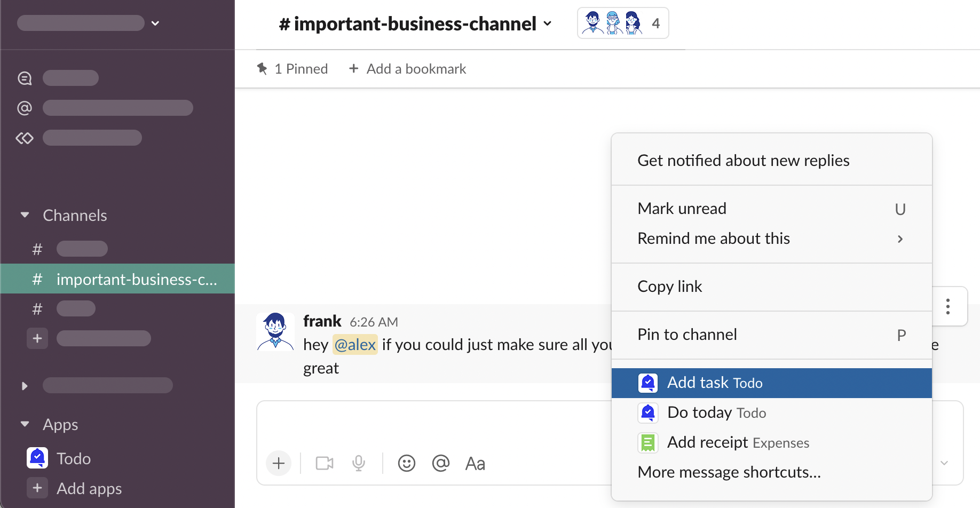
Task: Open the Todo app in sidebar
Action: click(x=73, y=458)
